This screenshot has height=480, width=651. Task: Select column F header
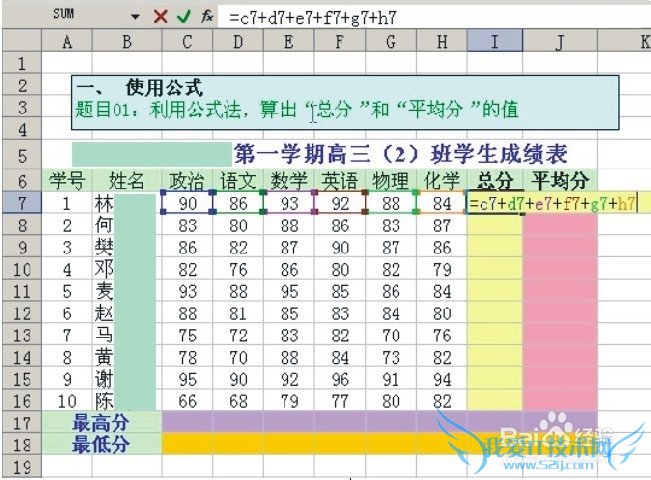[x=340, y=41]
